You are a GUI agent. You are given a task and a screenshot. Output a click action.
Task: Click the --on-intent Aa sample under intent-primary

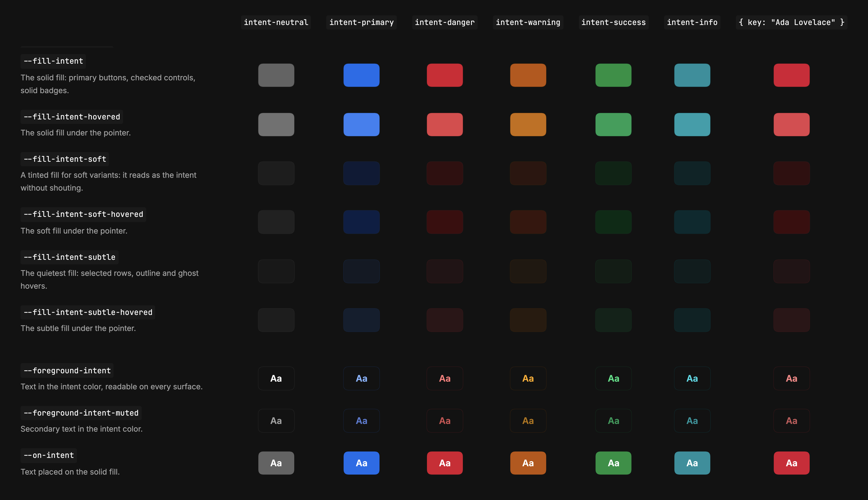pos(362,463)
